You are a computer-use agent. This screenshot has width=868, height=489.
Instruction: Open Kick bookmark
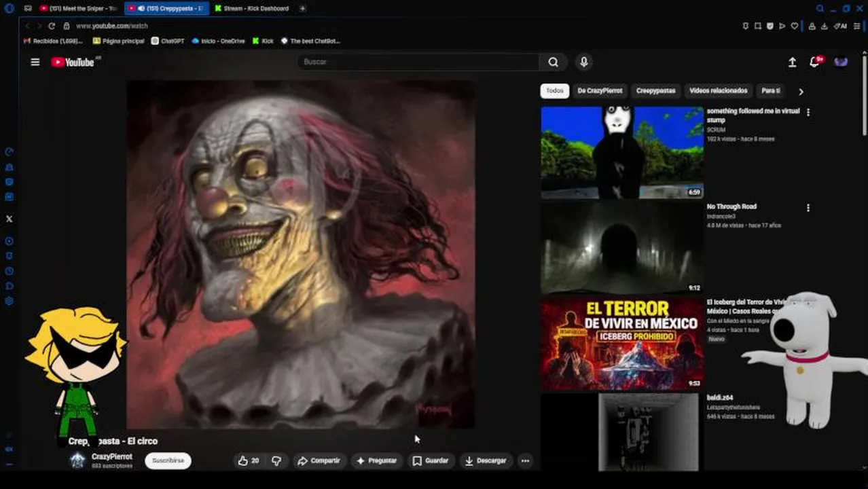pos(263,41)
